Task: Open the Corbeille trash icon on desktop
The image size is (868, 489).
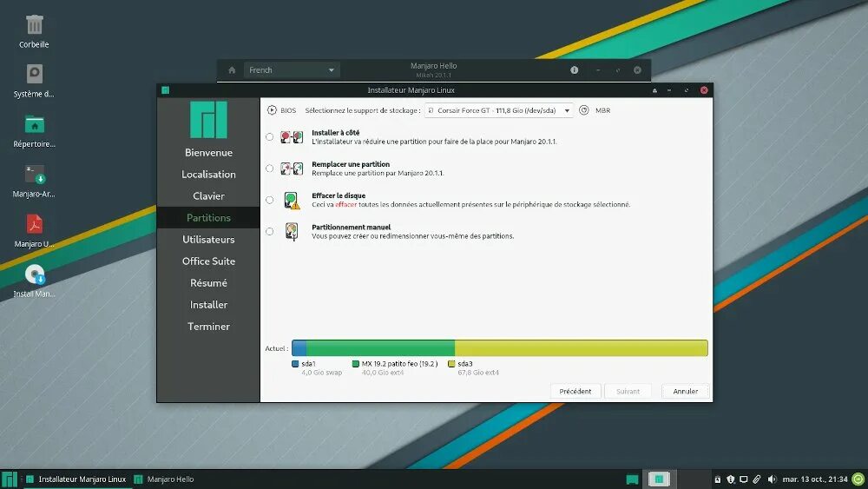Action: 35,25
